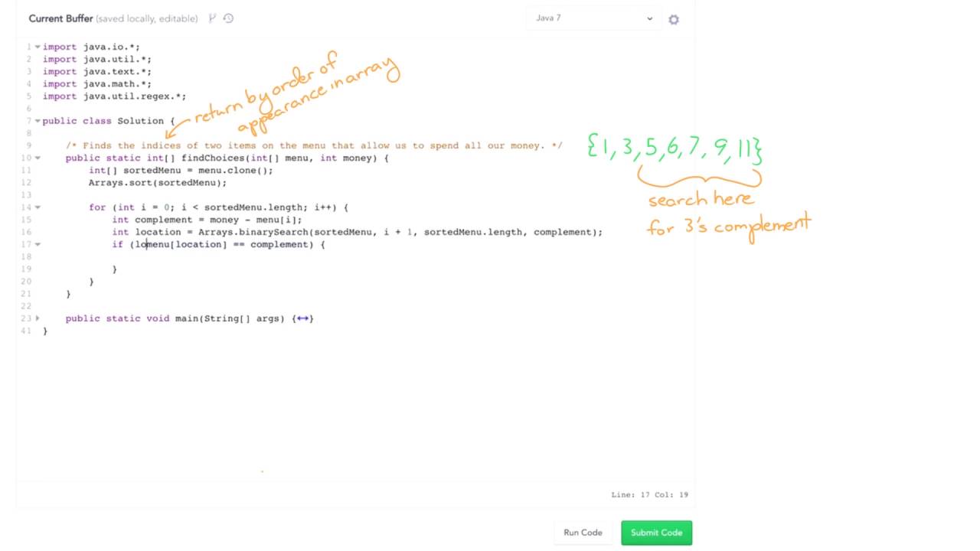
Task: Click the 'saved locally, editable' text
Action: [147, 18]
